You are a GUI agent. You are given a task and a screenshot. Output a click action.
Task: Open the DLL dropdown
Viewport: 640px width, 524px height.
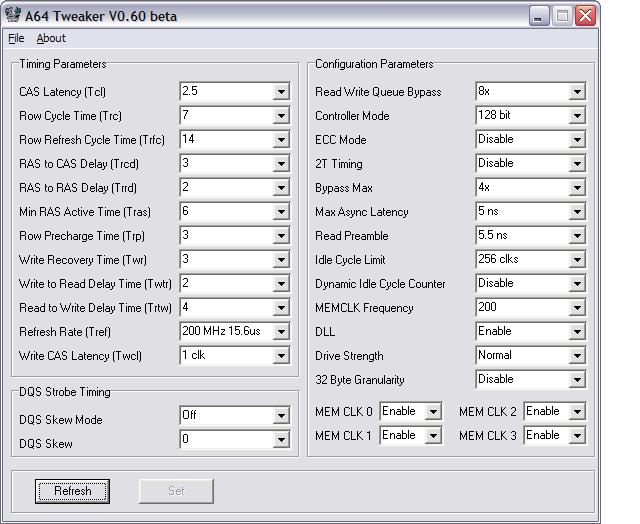tap(577, 331)
